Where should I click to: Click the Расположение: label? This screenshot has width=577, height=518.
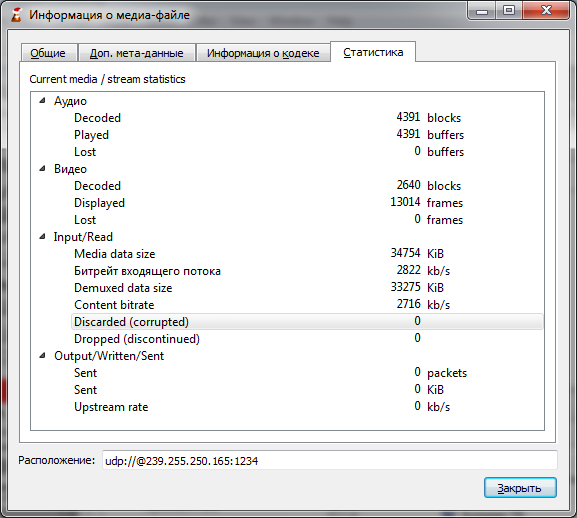click(x=57, y=460)
